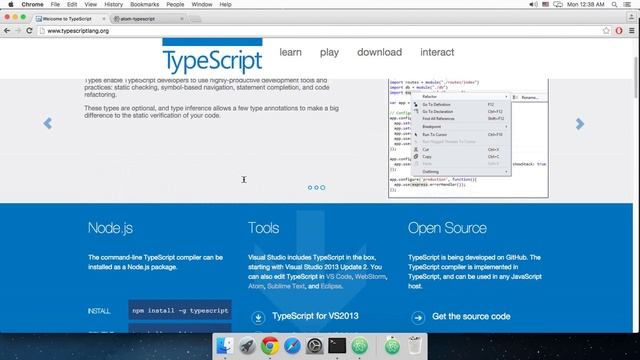The width and height of the screenshot is (640, 360).
Task: Show previous carousel slide arrow
Action: [47, 123]
